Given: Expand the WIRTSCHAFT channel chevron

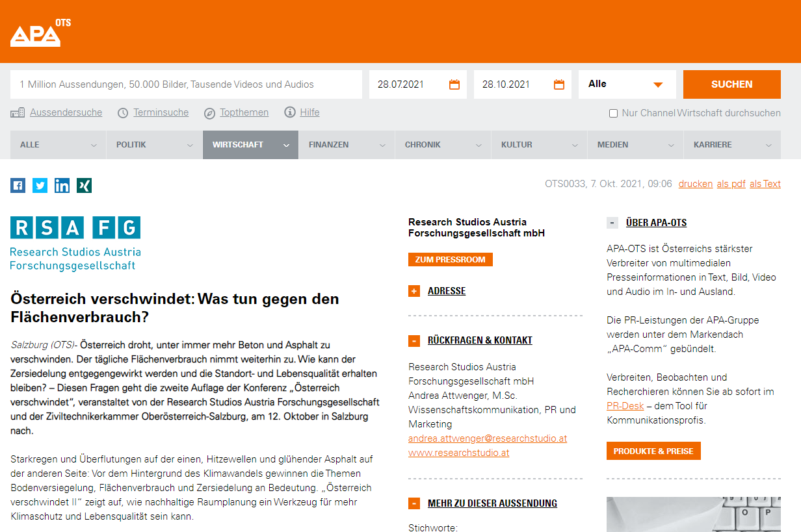Looking at the screenshot, I should [x=286, y=146].
